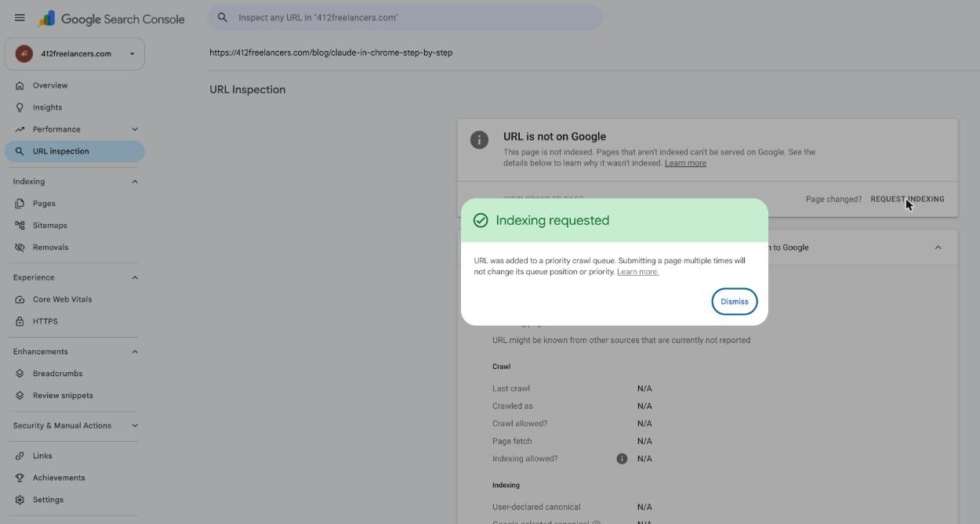
Task: Click the Performance trend icon
Action: point(20,129)
